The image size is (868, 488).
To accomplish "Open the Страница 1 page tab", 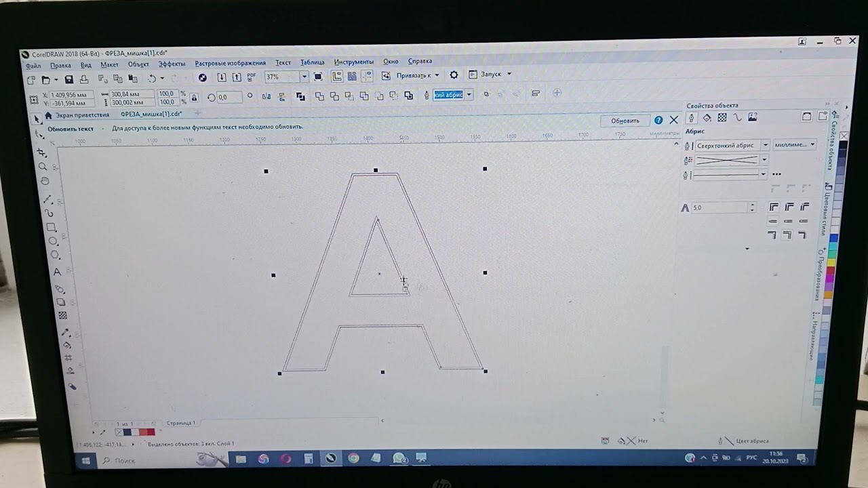I will [x=181, y=423].
